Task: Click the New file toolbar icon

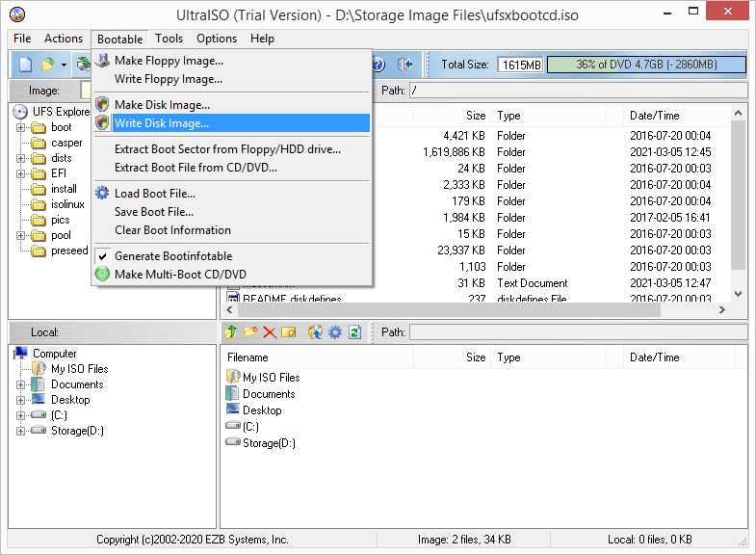Action: tap(26, 65)
